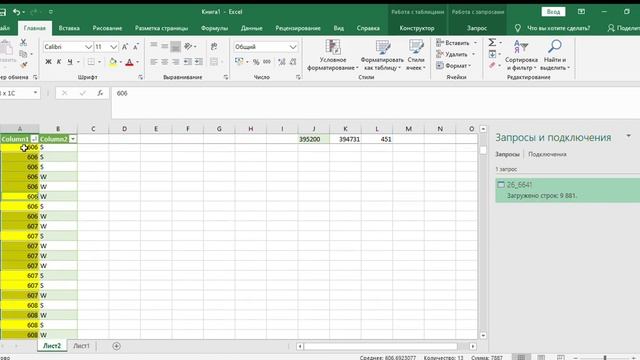Toggle underline formatting (Ч)

click(x=70, y=62)
